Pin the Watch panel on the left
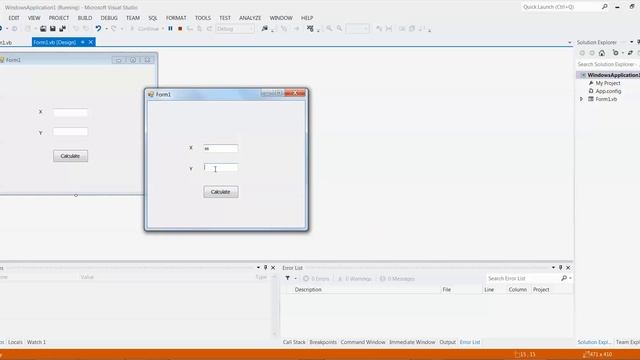 pos(265,268)
